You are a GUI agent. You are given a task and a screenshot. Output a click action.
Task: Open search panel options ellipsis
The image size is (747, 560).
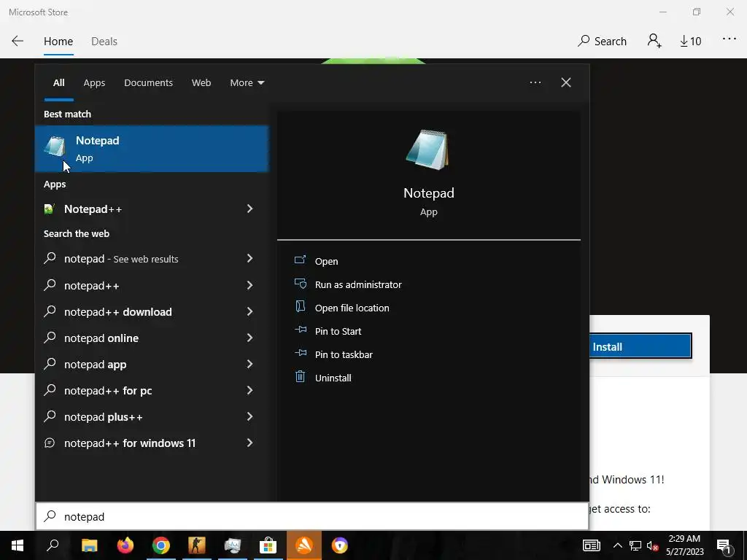click(535, 82)
